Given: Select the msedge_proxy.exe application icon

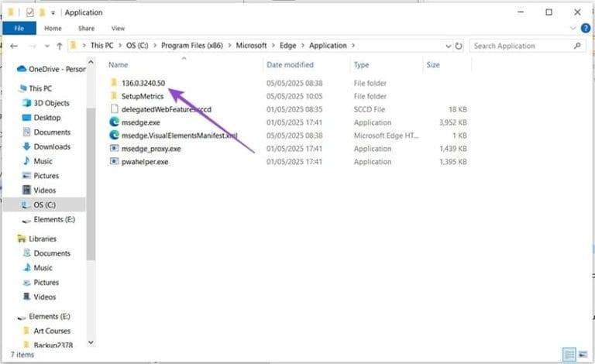Looking at the screenshot, I should pos(114,148).
